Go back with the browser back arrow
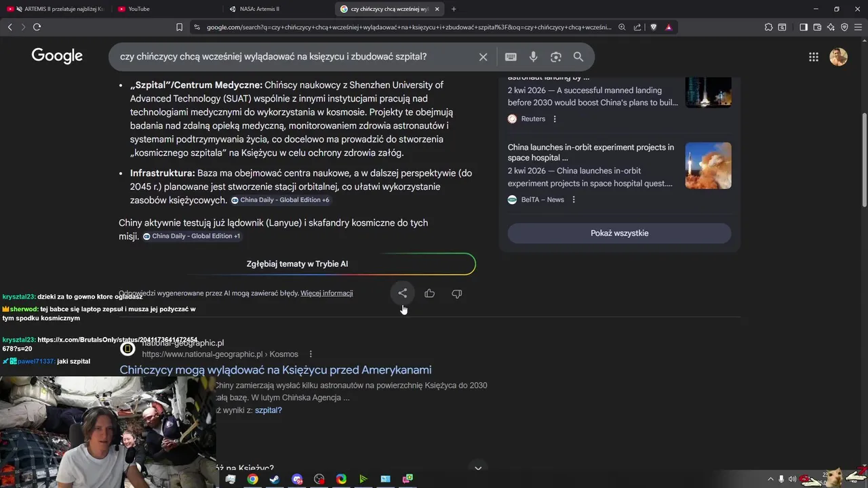 pyautogui.click(x=9, y=27)
